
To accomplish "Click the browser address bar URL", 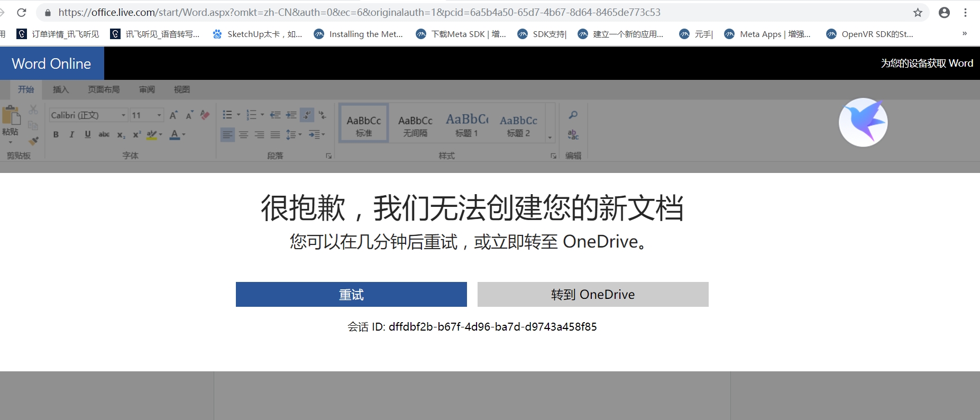I will pos(360,12).
